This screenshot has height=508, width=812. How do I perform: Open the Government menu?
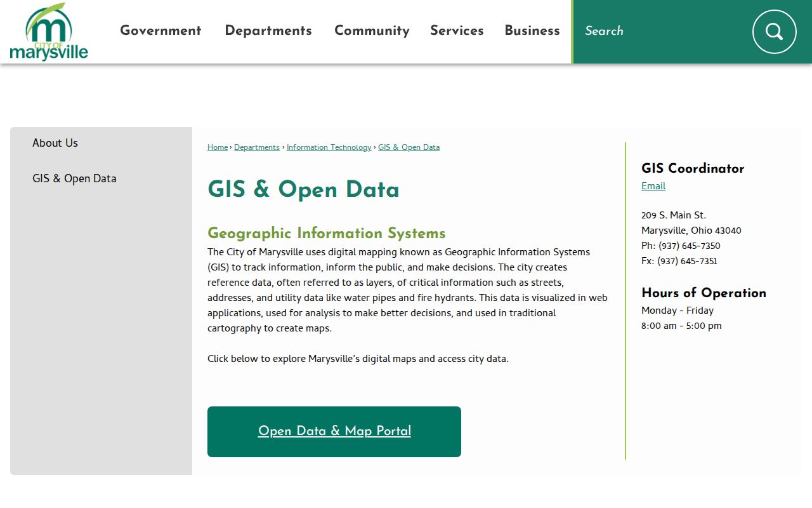click(x=160, y=31)
